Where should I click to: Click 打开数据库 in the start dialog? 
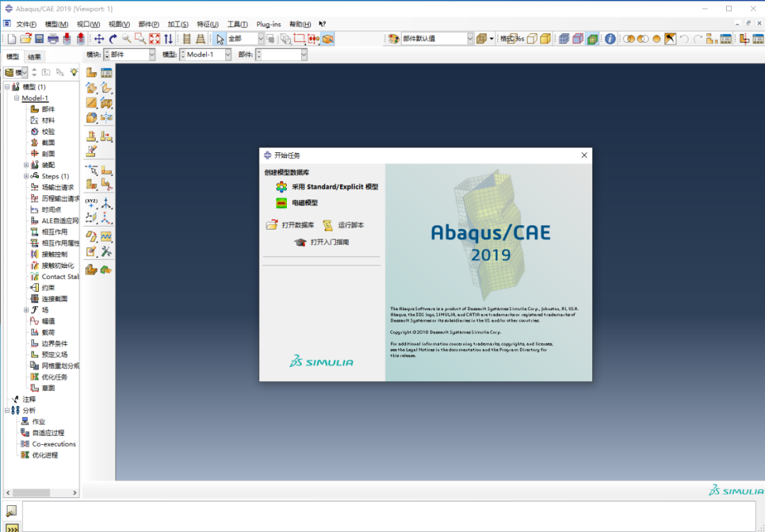(x=297, y=225)
